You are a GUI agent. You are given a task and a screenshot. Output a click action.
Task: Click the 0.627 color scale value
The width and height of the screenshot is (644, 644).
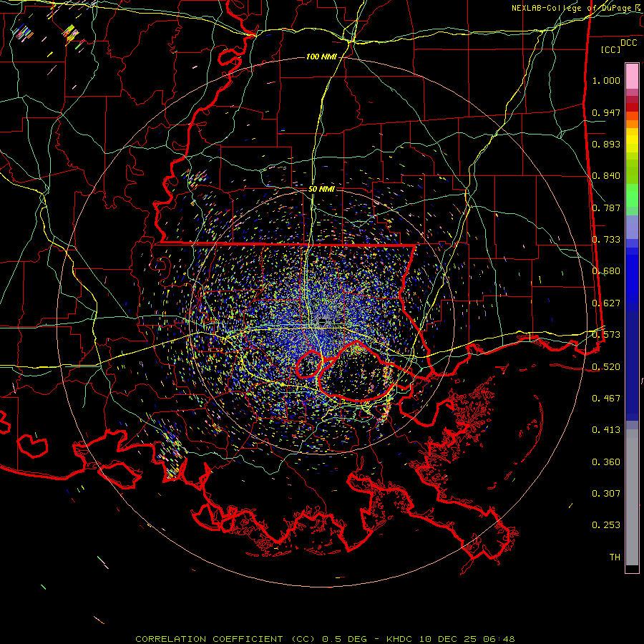coord(606,303)
